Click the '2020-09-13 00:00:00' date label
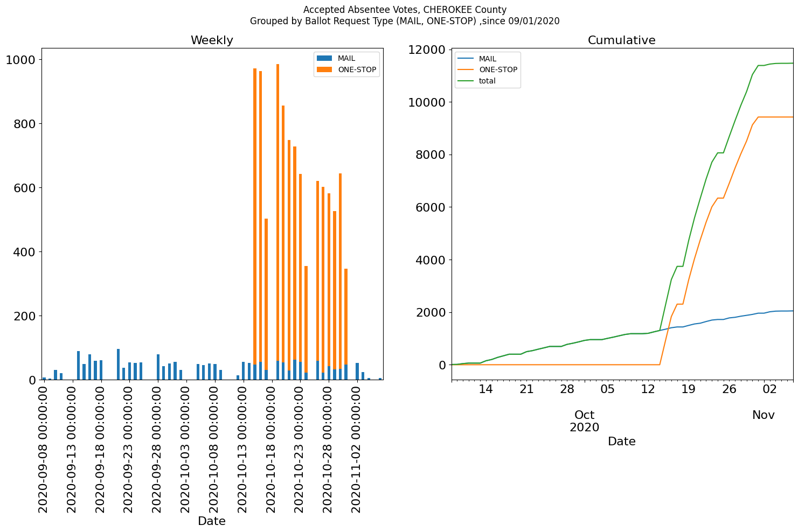Screen dimensions: 798x532 coord(72,449)
